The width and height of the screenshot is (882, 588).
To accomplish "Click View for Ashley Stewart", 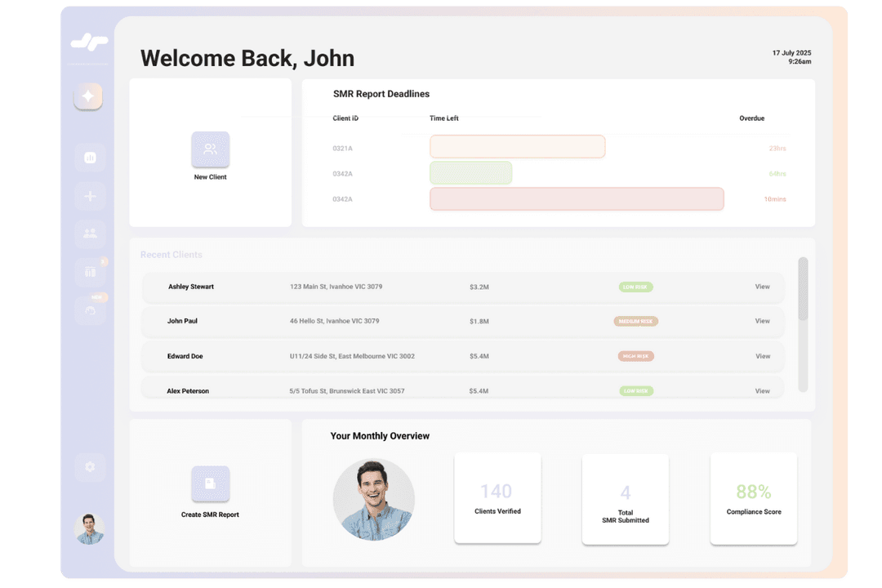I will pos(762,287).
